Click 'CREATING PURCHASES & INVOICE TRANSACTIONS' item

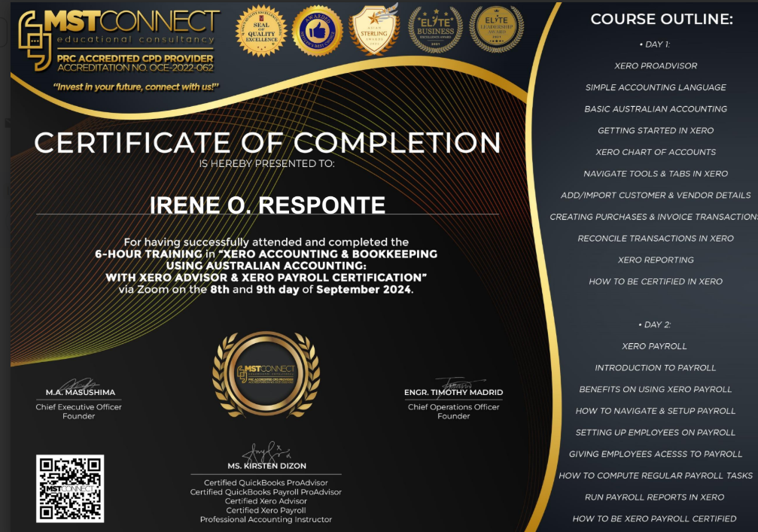[653, 217]
